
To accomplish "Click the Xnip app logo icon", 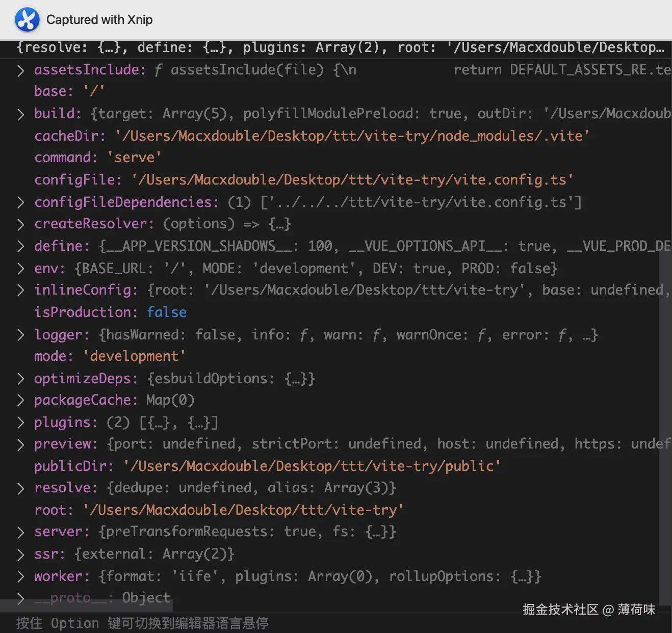I will click(27, 20).
